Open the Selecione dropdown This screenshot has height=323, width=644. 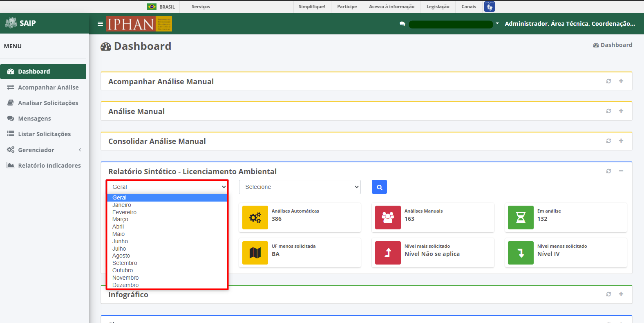click(300, 187)
